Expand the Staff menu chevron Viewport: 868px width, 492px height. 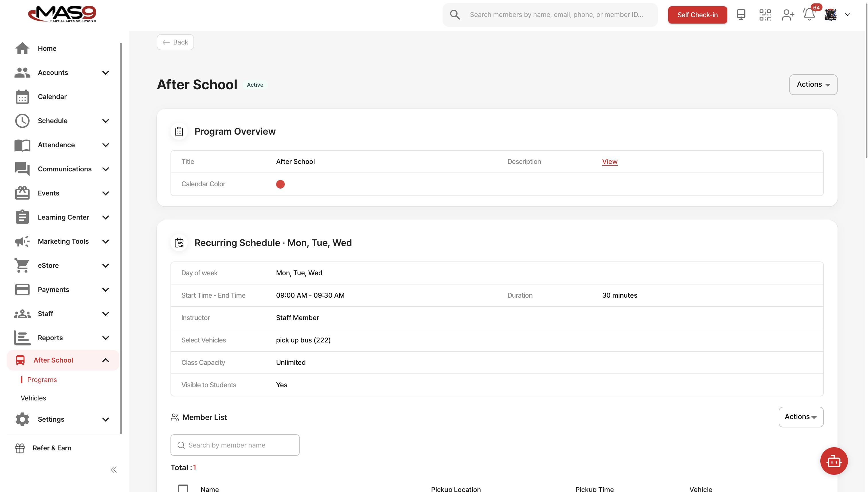point(105,313)
